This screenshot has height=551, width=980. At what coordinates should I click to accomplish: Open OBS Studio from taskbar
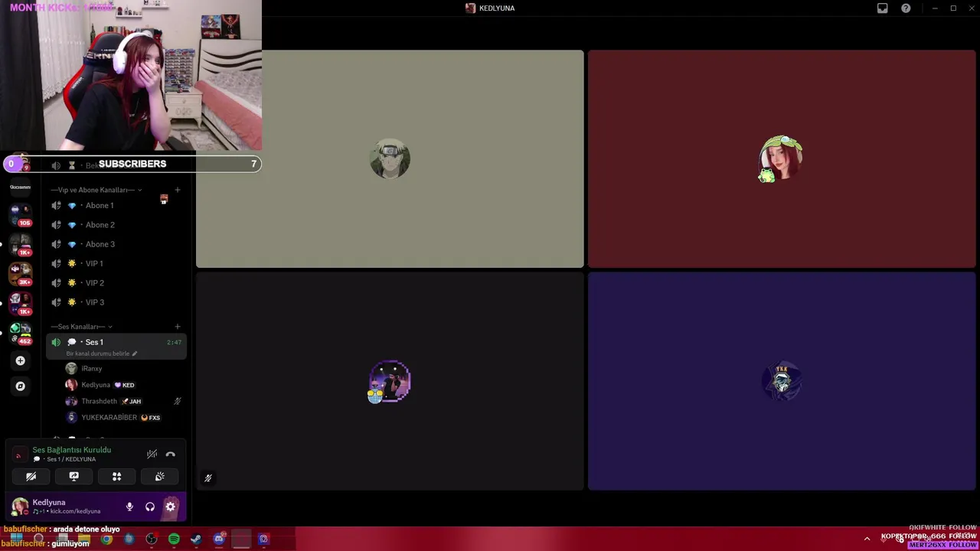(x=152, y=540)
